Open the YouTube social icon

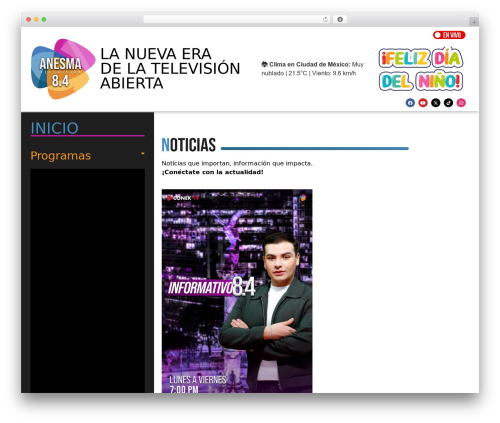[x=423, y=103]
